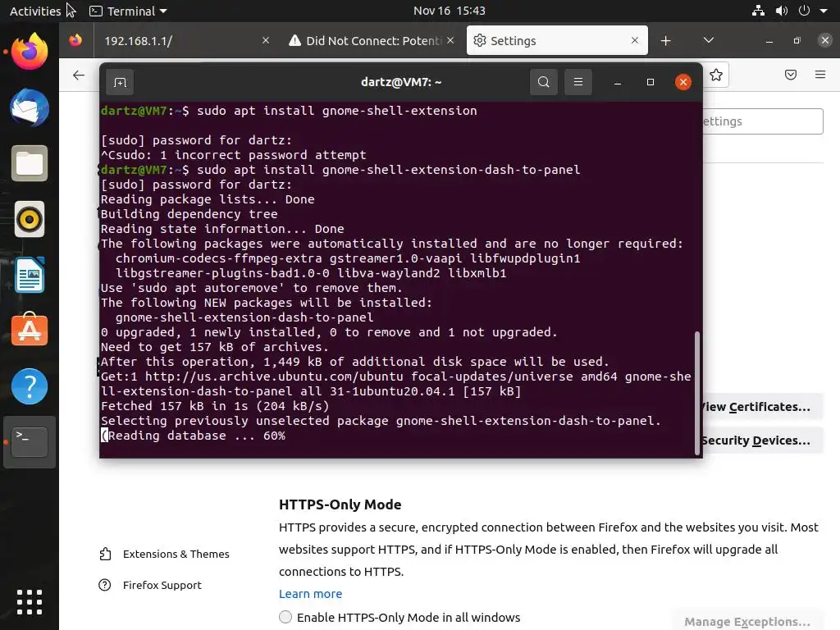
Task: List all tabs dropdown chevron
Action: [x=708, y=41]
